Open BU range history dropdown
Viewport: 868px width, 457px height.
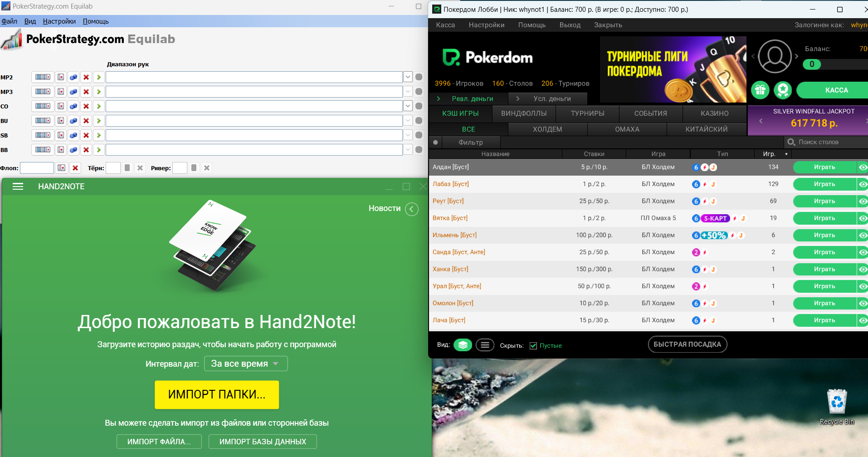408,121
